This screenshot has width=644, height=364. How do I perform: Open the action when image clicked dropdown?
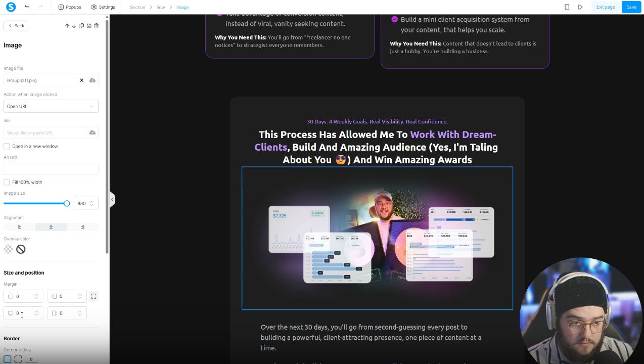click(51, 106)
